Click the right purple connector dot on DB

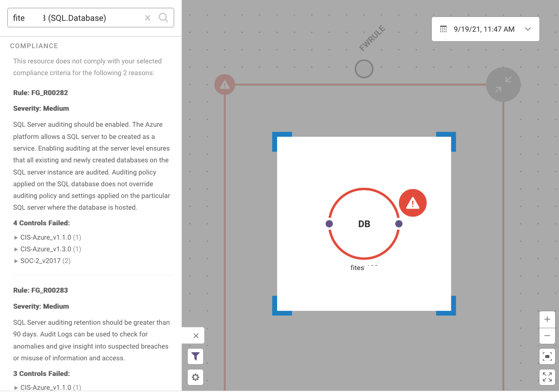coord(399,224)
